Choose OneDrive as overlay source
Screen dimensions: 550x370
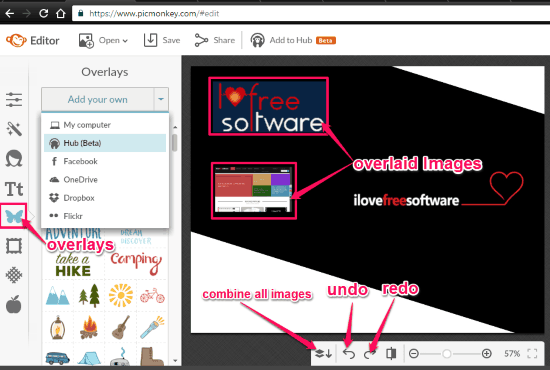(105, 180)
